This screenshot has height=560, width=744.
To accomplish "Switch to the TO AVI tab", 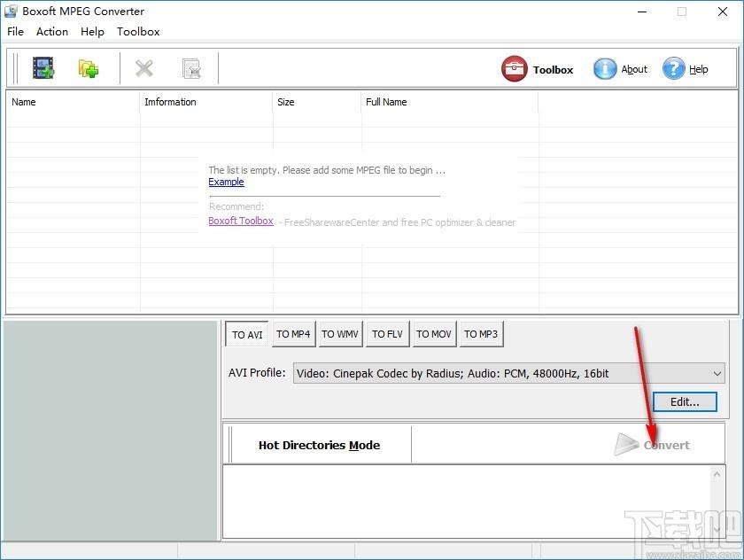I will (x=247, y=335).
